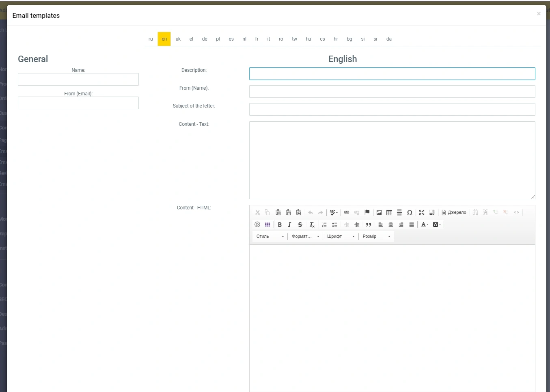This screenshot has width=550, height=392.
Task: Close the Email templates dialog
Action: 539,14
